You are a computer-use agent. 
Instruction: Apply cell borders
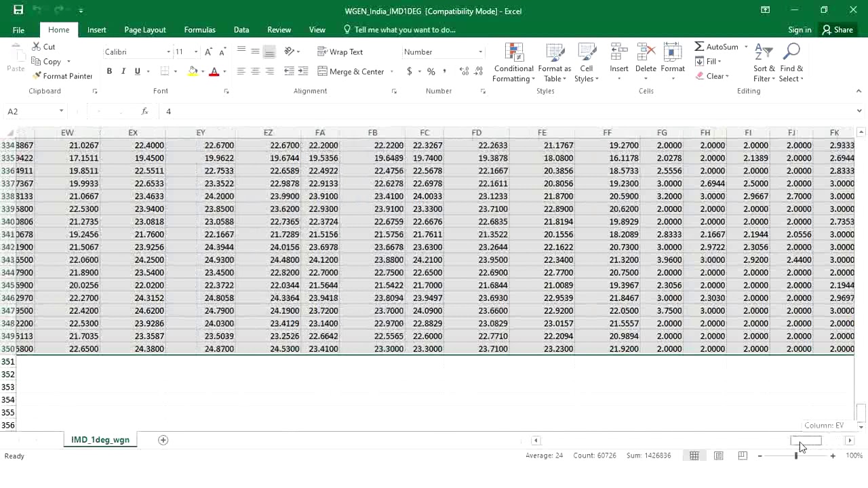point(165,71)
